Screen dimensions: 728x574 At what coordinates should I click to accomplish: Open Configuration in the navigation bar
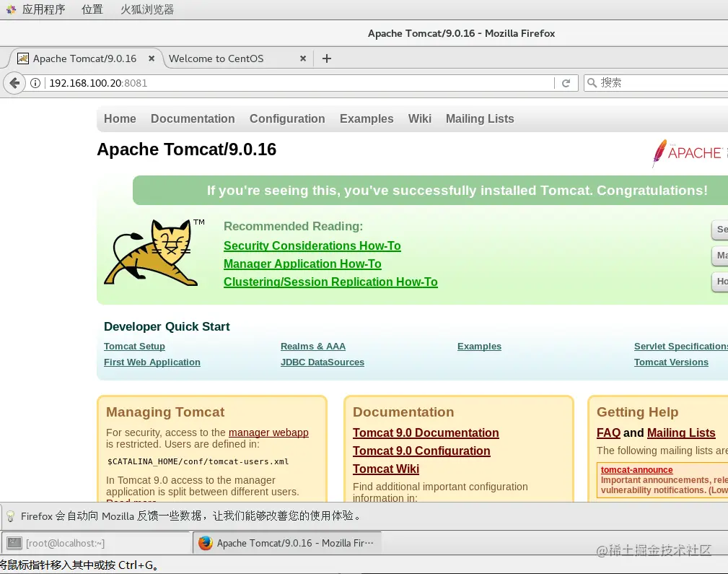coord(287,119)
